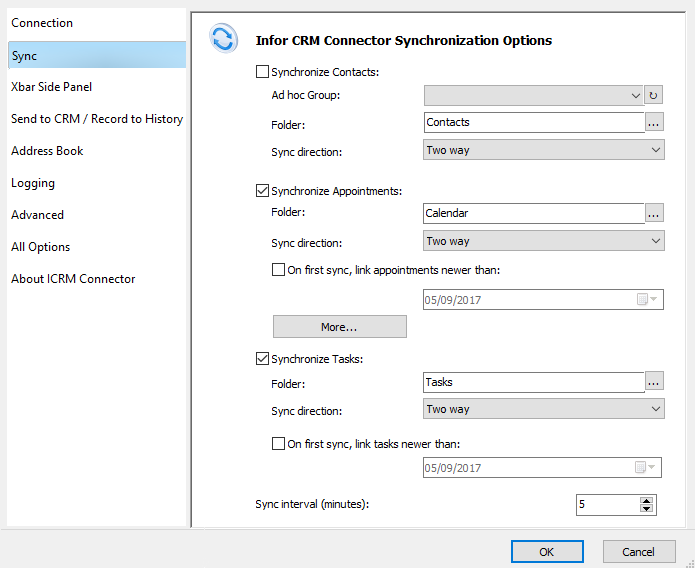Click the More... button
The width and height of the screenshot is (695, 568).
click(340, 327)
